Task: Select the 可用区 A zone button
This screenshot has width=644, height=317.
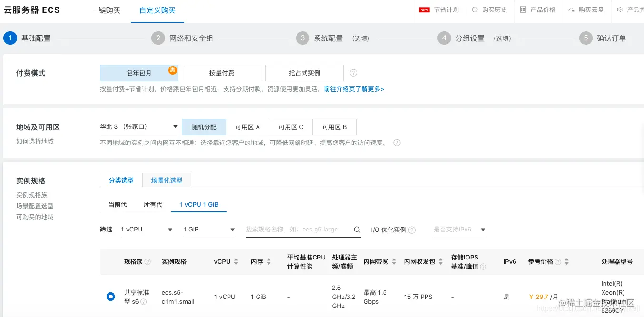Action: point(248,127)
